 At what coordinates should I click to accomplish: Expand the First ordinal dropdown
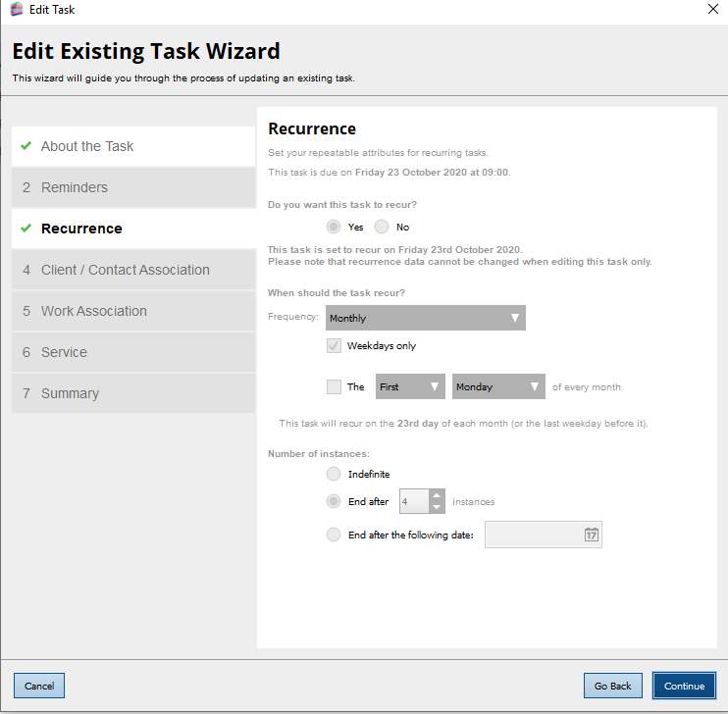pyautogui.click(x=410, y=386)
